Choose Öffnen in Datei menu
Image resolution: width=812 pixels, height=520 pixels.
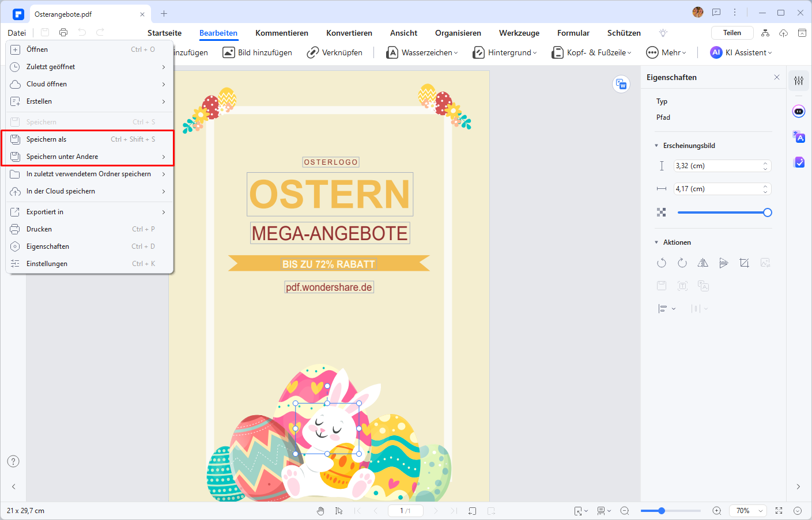[x=89, y=50]
